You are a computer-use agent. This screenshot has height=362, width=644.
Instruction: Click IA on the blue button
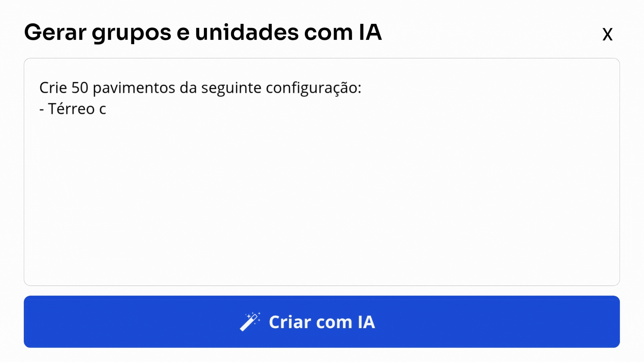(x=366, y=322)
